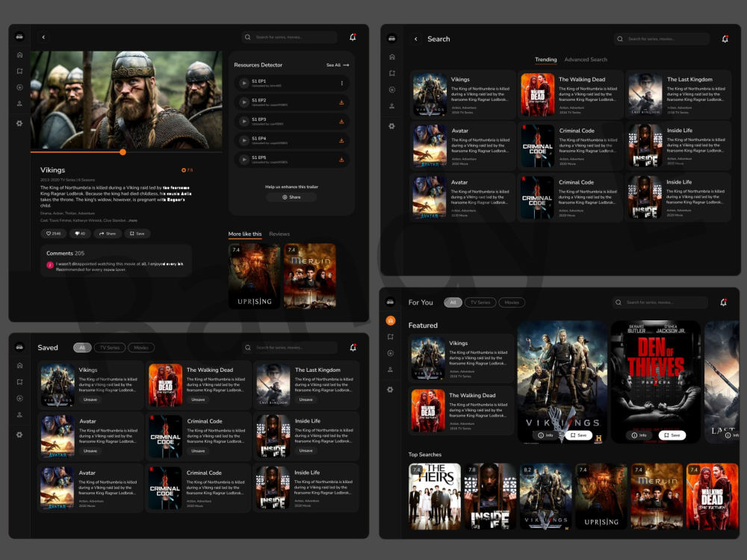Image resolution: width=747 pixels, height=560 pixels.
Task: Select the Trending tab on Search screen
Action: coord(545,60)
